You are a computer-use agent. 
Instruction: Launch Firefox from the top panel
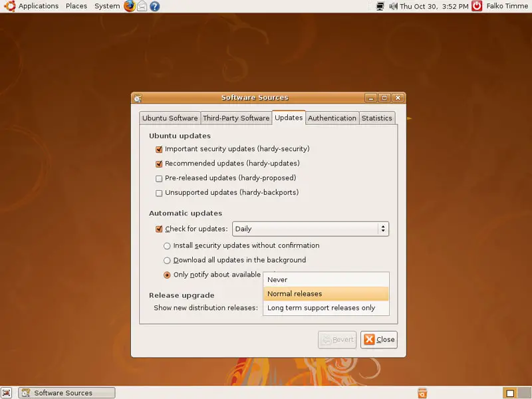pyautogui.click(x=129, y=6)
